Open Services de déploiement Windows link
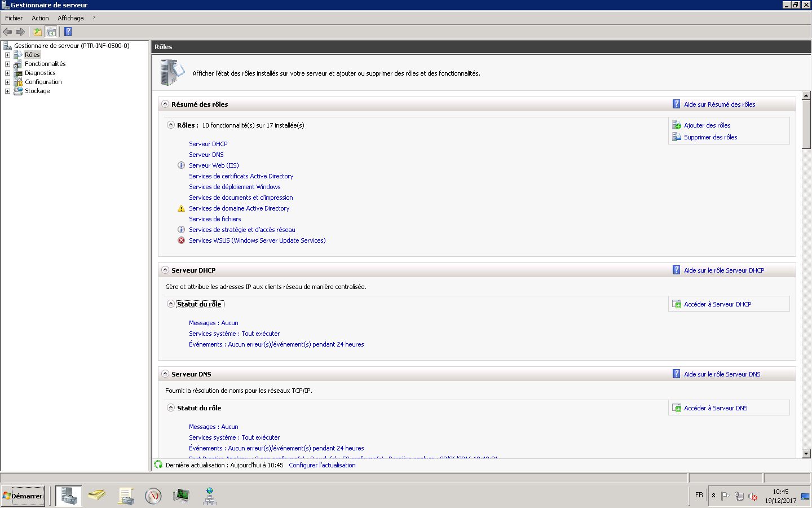812x508 pixels. pos(235,187)
